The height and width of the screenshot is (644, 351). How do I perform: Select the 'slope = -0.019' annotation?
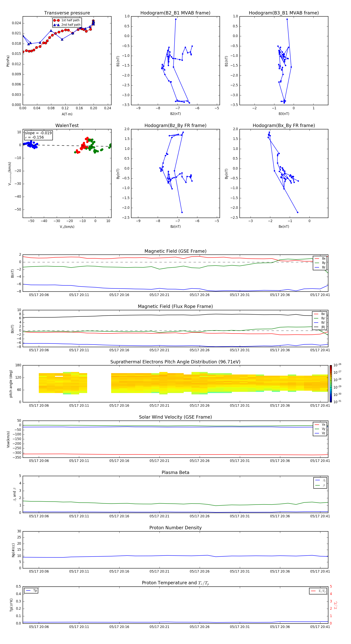click(38, 133)
